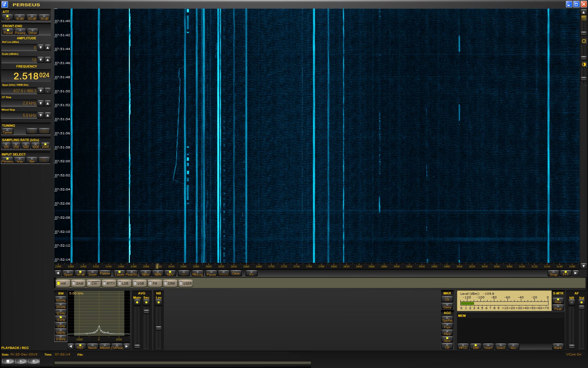Adjust the NB Lev slider handle
The image size is (588, 368).
(x=158, y=328)
